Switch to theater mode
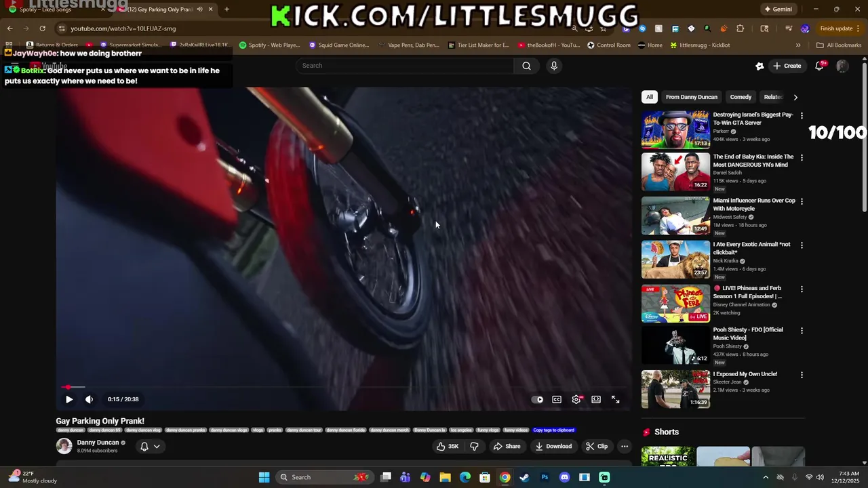This screenshot has width=868, height=488. coord(596,399)
